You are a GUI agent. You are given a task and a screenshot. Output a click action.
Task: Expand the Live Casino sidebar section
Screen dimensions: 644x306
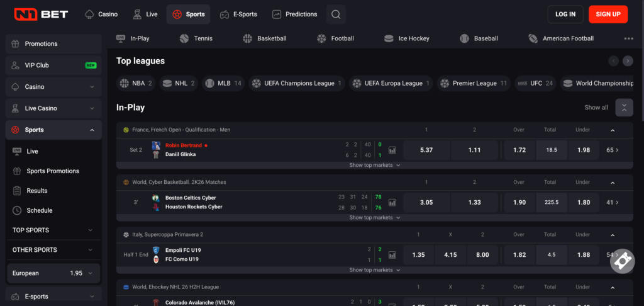point(92,108)
